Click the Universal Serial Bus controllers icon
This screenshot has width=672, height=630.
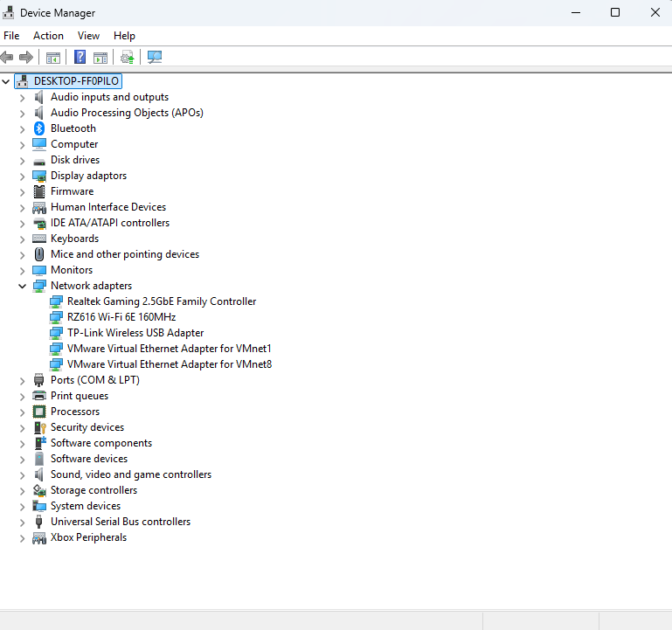coord(39,522)
